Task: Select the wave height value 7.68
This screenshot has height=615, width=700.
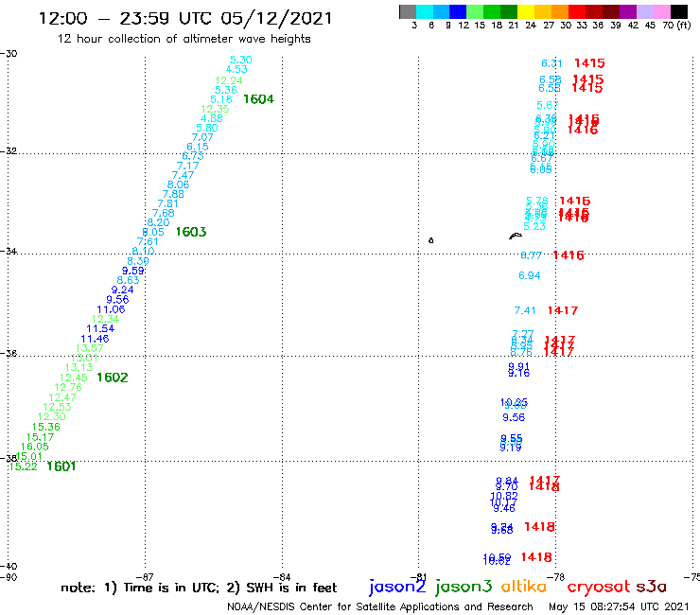Action: (163, 213)
